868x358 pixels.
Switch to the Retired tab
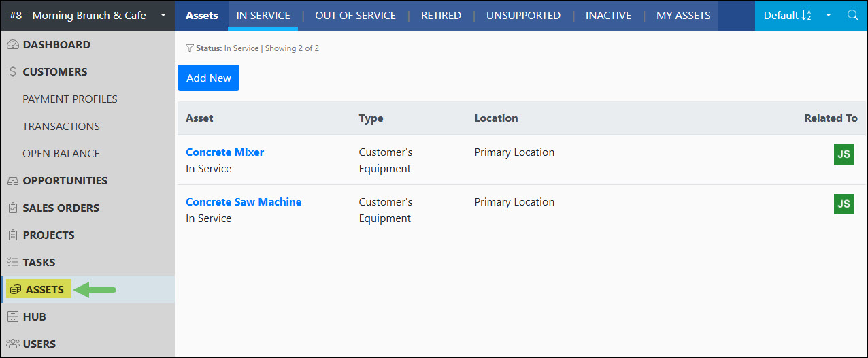click(441, 15)
